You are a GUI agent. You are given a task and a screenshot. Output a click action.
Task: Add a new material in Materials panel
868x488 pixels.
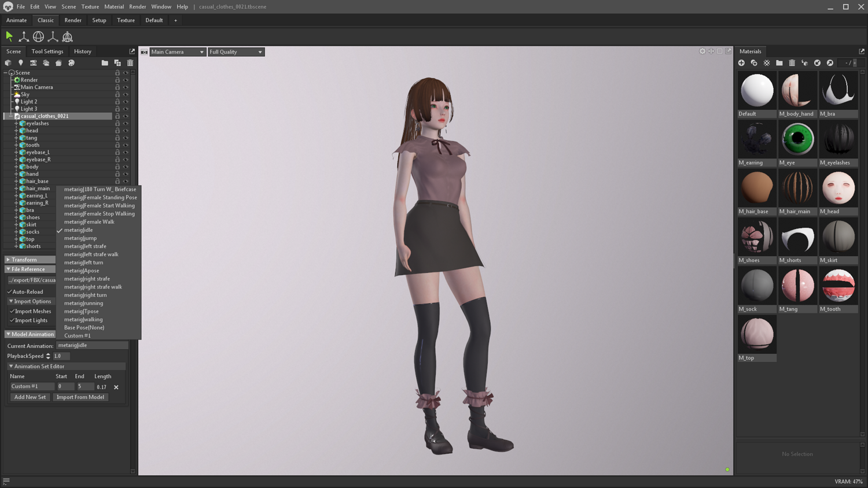(x=741, y=63)
